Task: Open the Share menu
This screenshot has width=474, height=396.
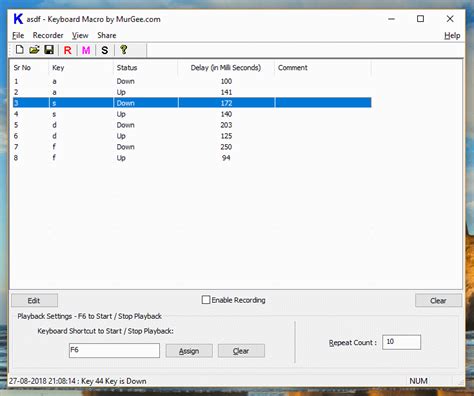Action: pyautogui.click(x=107, y=35)
